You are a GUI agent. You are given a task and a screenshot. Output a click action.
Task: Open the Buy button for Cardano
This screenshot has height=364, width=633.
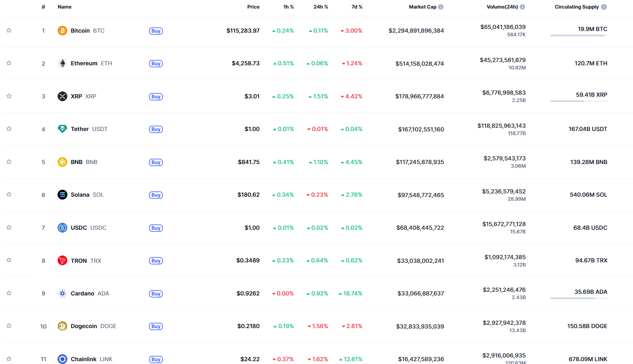point(156,294)
